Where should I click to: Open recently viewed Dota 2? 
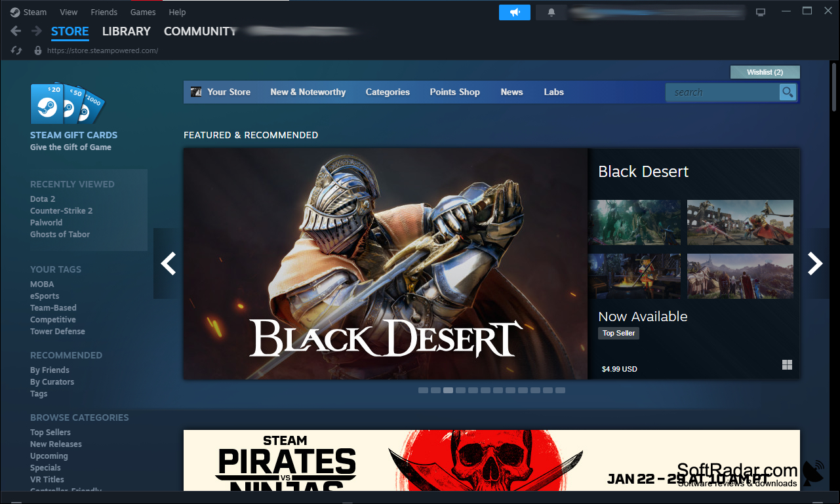click(43, 199)
